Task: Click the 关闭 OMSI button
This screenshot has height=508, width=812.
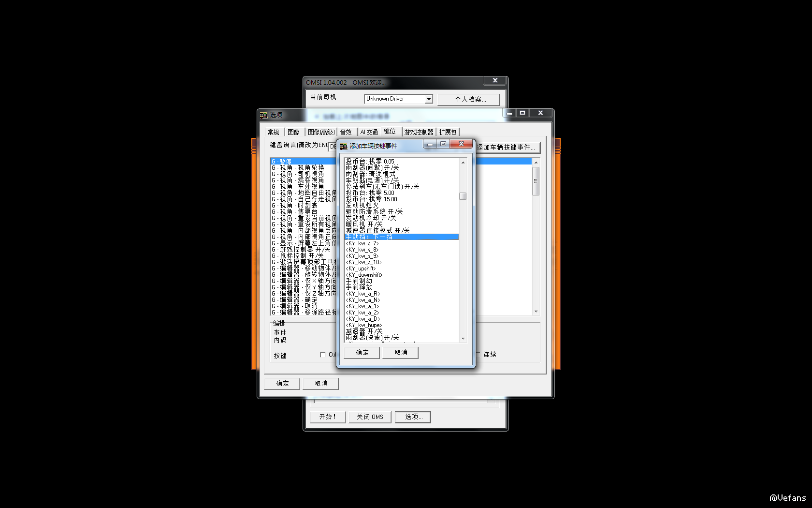Action: tap(371, 417)
